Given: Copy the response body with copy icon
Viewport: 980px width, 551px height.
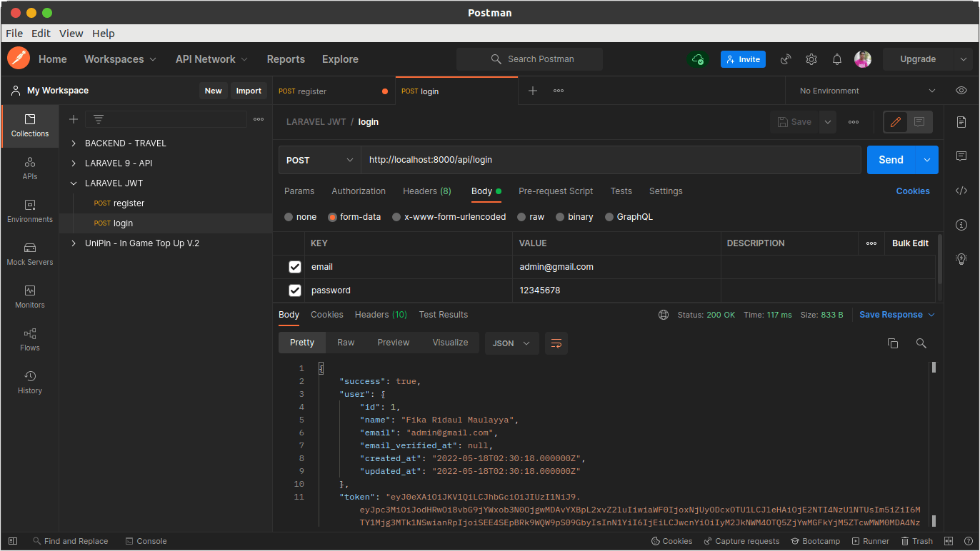Looking at the screenshot, I should tap(892, 343).
